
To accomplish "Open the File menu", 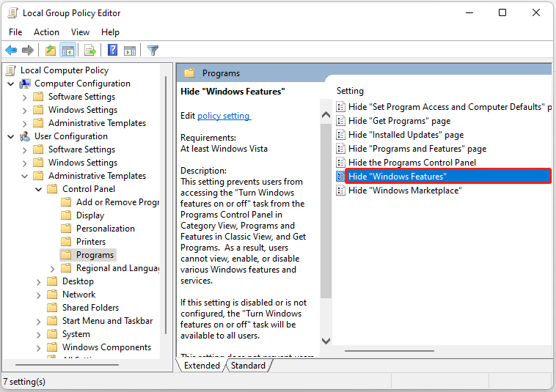I will (x=15, y=32).
